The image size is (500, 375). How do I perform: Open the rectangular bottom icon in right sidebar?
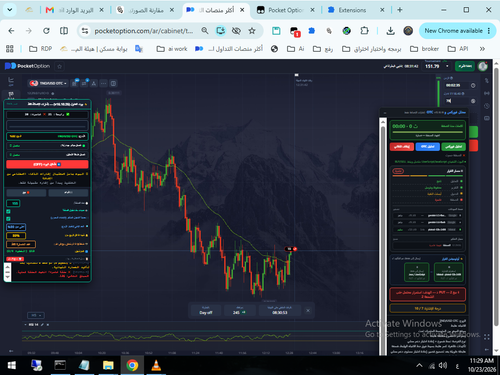[x=487, y=118]
